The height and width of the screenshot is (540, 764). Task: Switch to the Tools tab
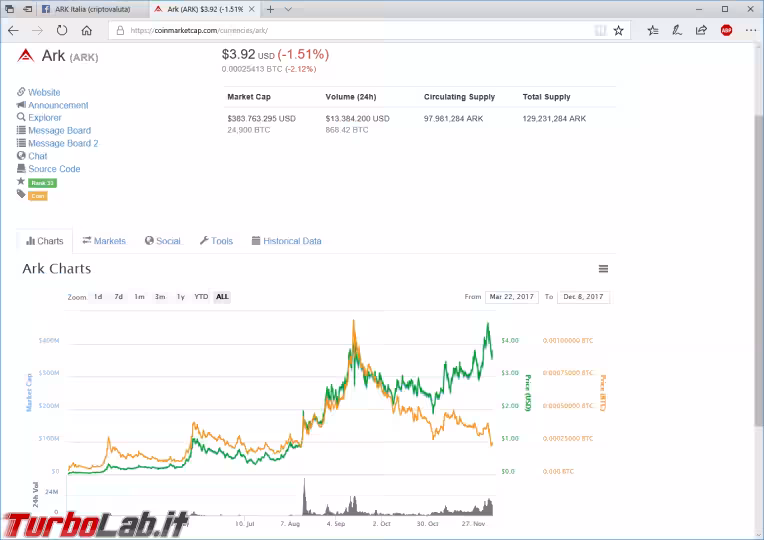tap(216, 241)
